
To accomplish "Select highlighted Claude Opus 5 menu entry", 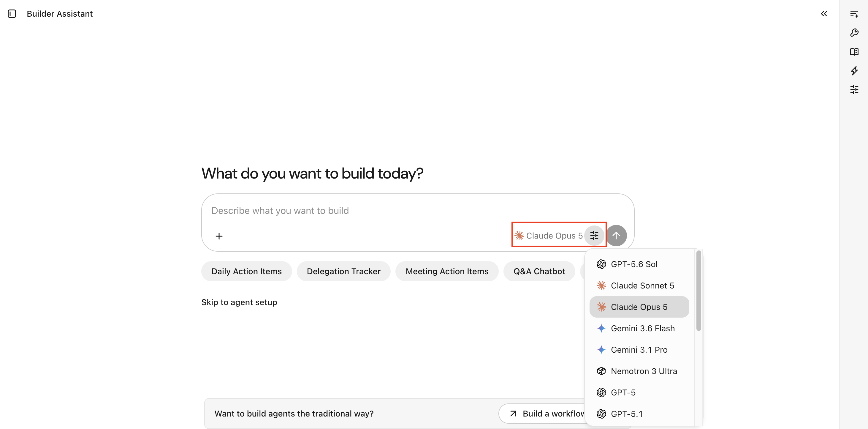I will pos(639,307).
